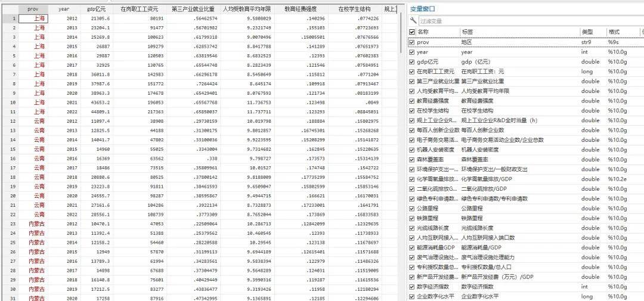This screenshot has height=301, width=644.
Task: Select the 新产品开发经费 variable row in variables list
Action: tap(526, 277)
